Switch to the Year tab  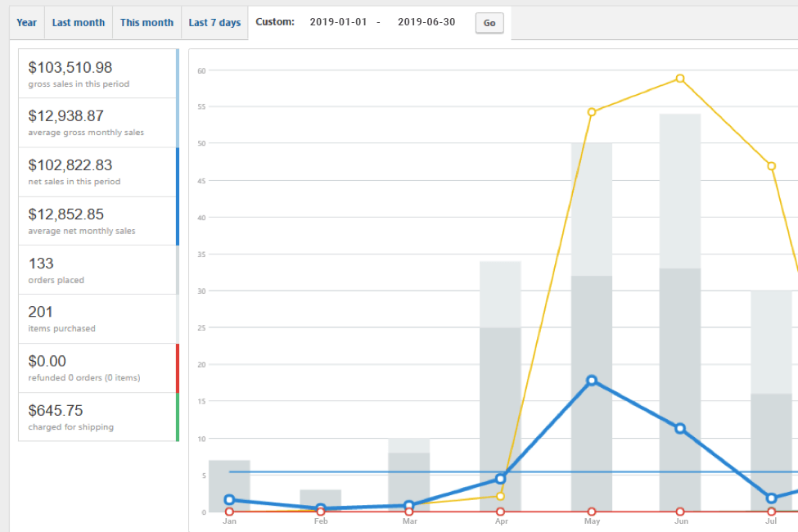tap(27, 23)
